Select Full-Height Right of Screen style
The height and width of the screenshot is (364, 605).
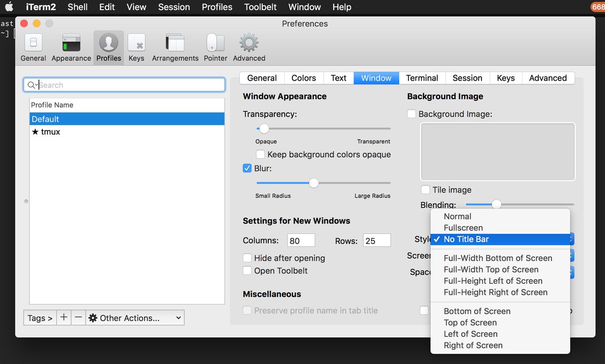(x=500, y=292)
